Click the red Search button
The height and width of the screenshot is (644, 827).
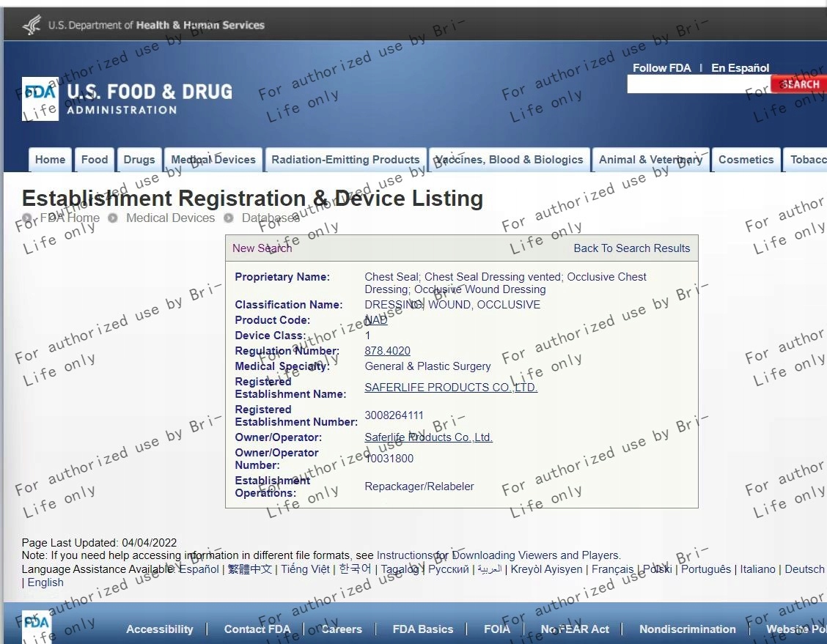(x=799, y=84)
